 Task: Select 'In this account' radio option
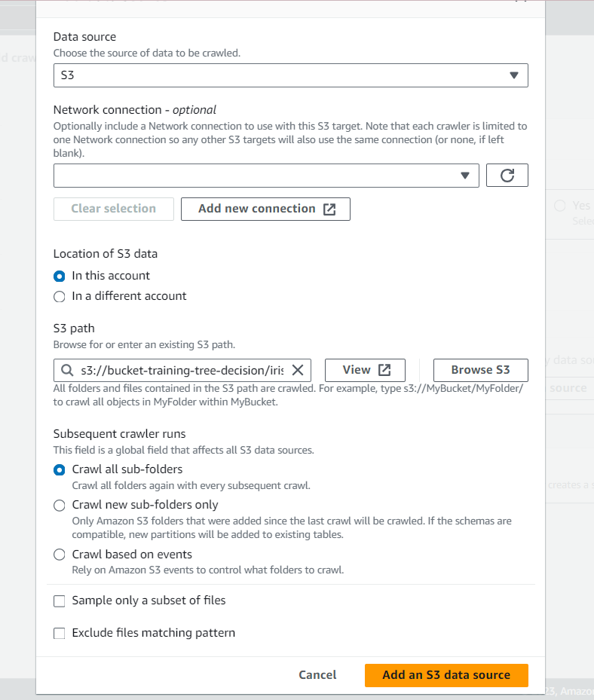60,276
